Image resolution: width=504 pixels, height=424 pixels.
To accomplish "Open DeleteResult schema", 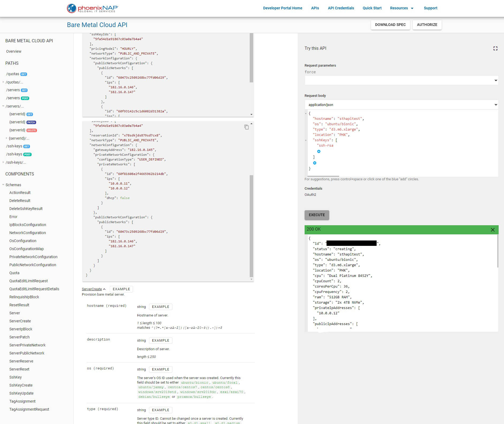I will coord(20,201).
